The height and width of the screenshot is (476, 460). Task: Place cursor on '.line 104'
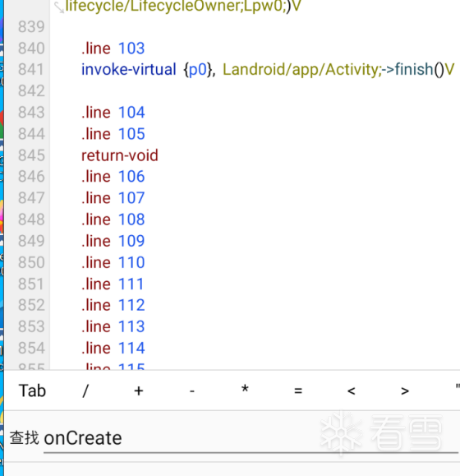(113, 113)
